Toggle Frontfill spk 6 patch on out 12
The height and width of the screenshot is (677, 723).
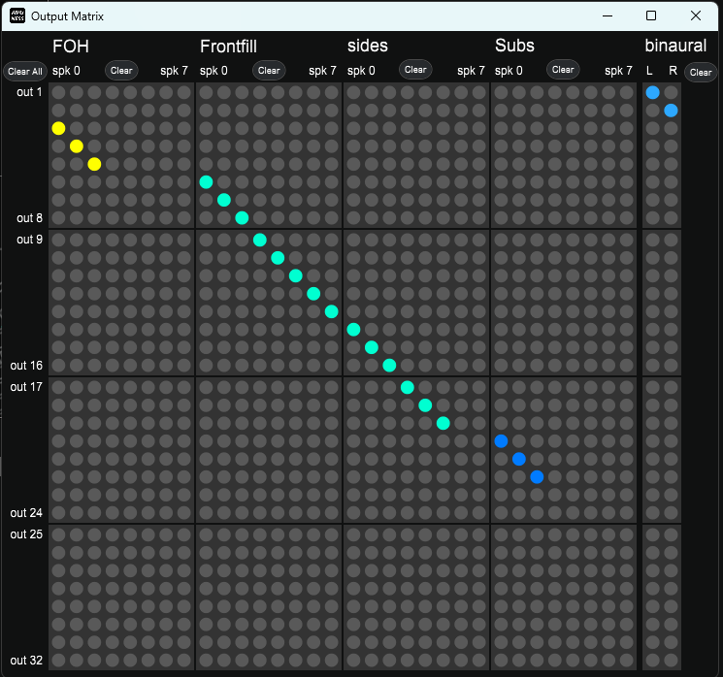(314, 294)
